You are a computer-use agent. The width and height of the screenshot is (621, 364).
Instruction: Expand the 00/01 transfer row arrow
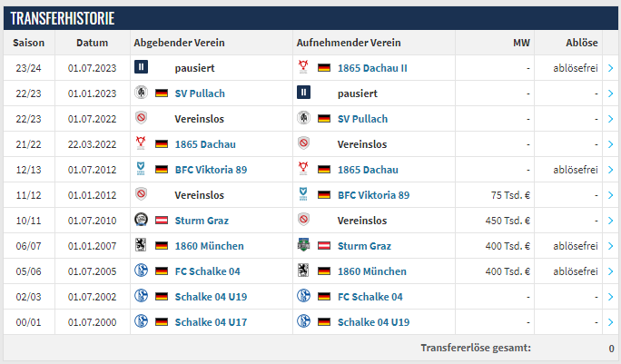coord(611,321)
